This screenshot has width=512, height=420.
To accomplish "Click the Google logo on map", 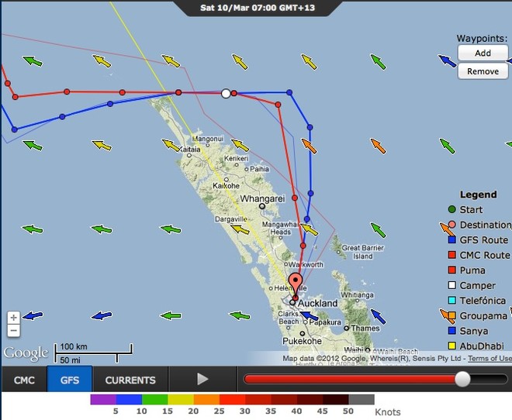I will click(26, 353).
